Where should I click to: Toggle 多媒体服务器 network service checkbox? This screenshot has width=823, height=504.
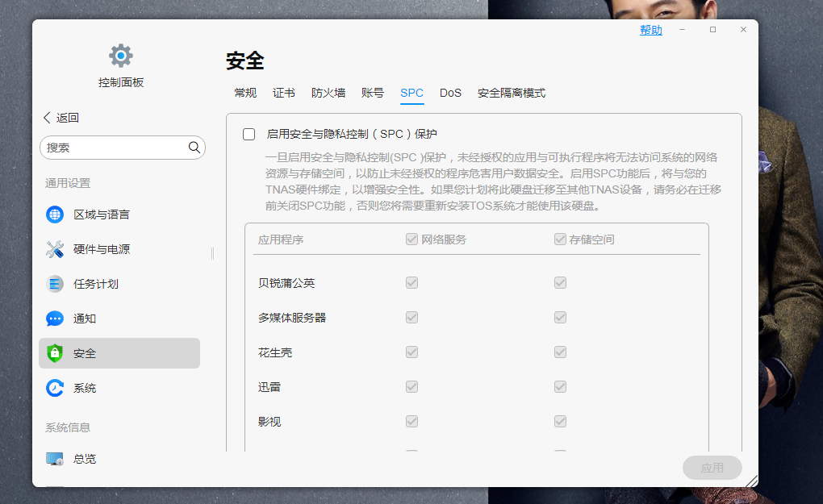click(412, 317)
